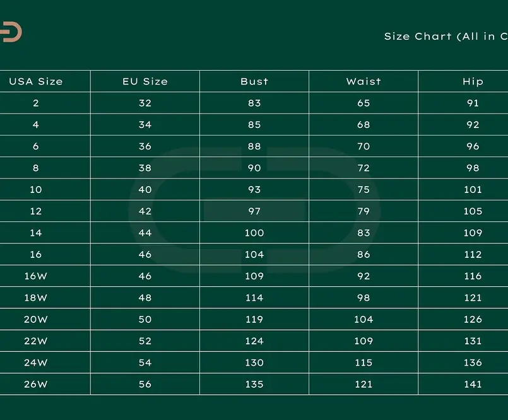
Task: Click the brand logo icon
Action: pos(11,32)
